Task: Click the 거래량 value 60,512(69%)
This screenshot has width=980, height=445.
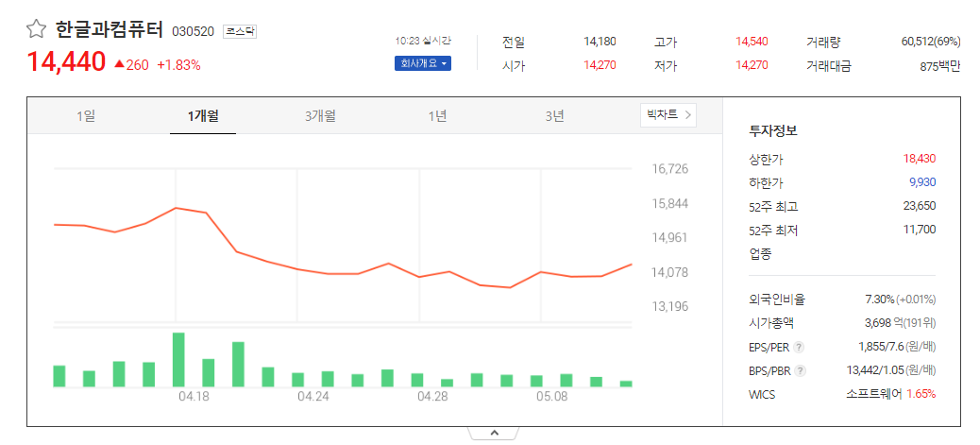Action: pos(931,42)
